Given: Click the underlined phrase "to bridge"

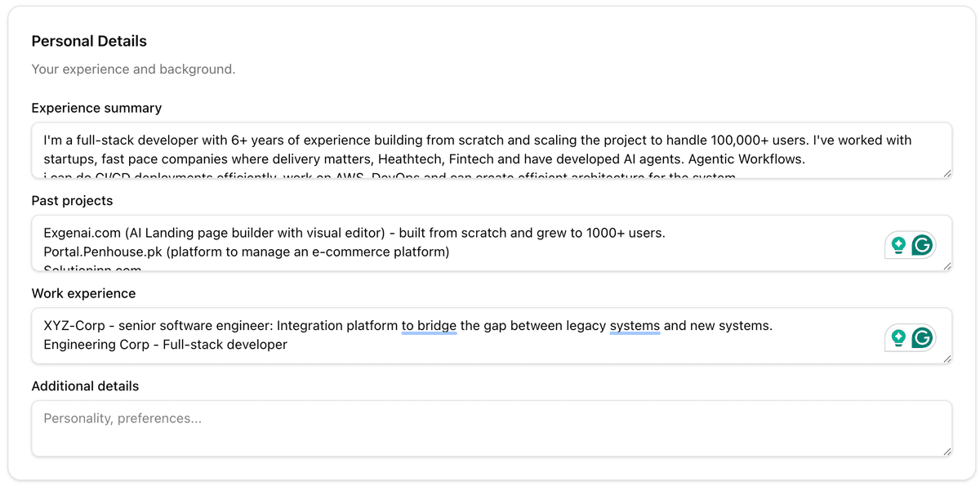Looking at the screenshot, I should tap(429, 326).
